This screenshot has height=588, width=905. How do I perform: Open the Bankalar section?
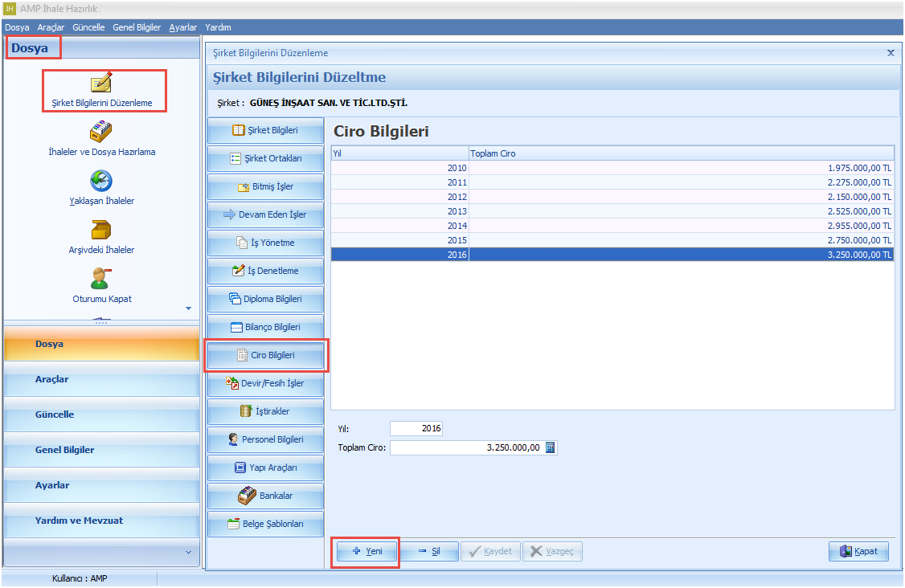pyautogui.click(x=266, y=496)
